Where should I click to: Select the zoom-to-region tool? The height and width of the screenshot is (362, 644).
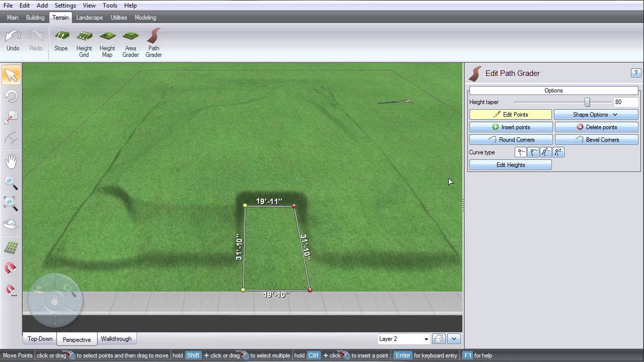11,204
